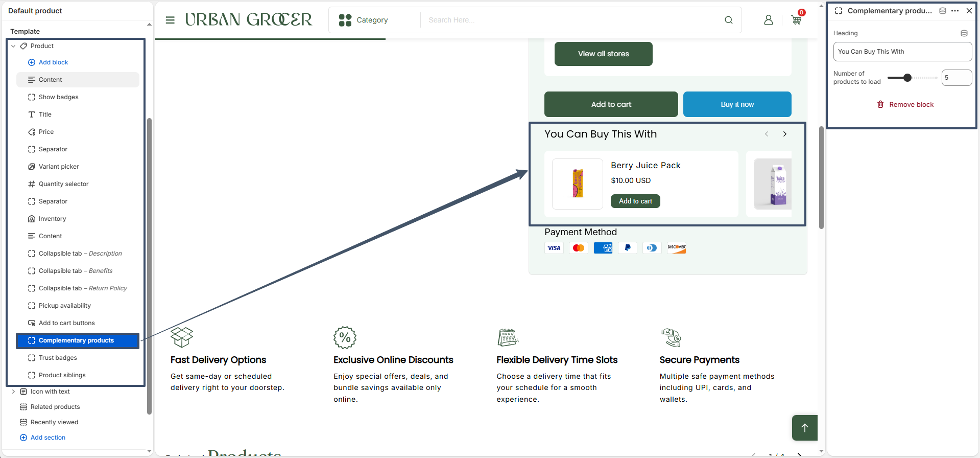This screenshot has width=980, height=458.
Task: Select the Inventory block
Action: [x=78, y=219]
